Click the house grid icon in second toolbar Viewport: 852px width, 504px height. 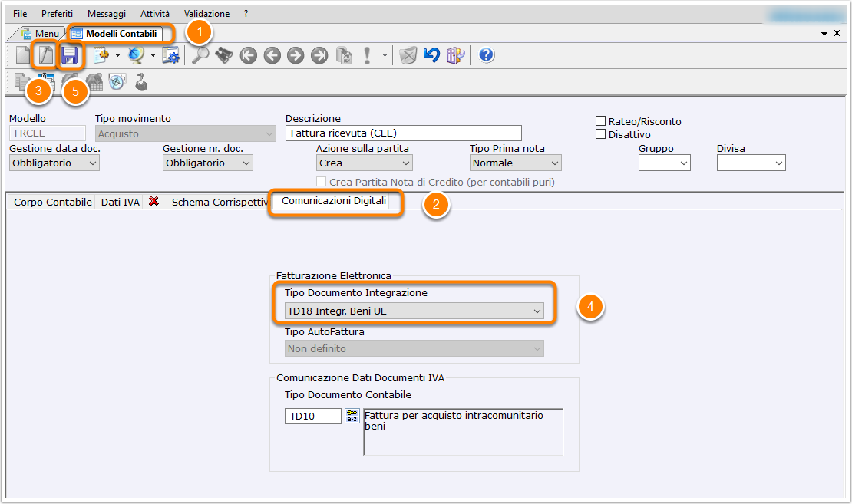click(x=94, y=81)
